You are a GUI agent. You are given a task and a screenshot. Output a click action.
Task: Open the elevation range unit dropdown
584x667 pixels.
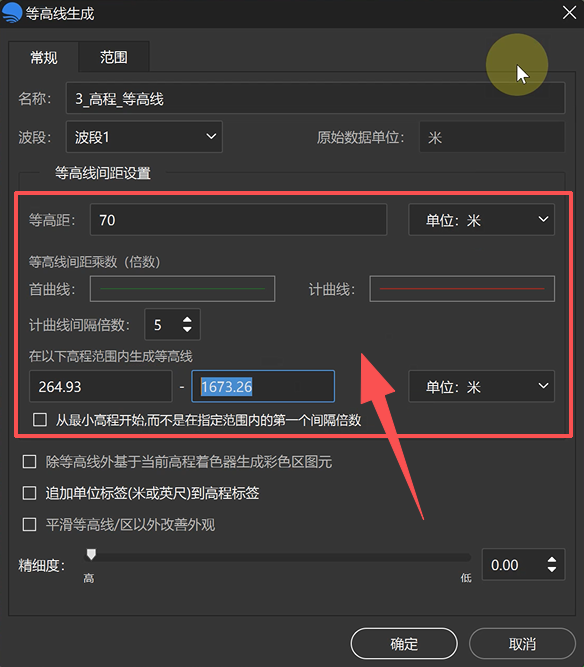coord(481,387)
